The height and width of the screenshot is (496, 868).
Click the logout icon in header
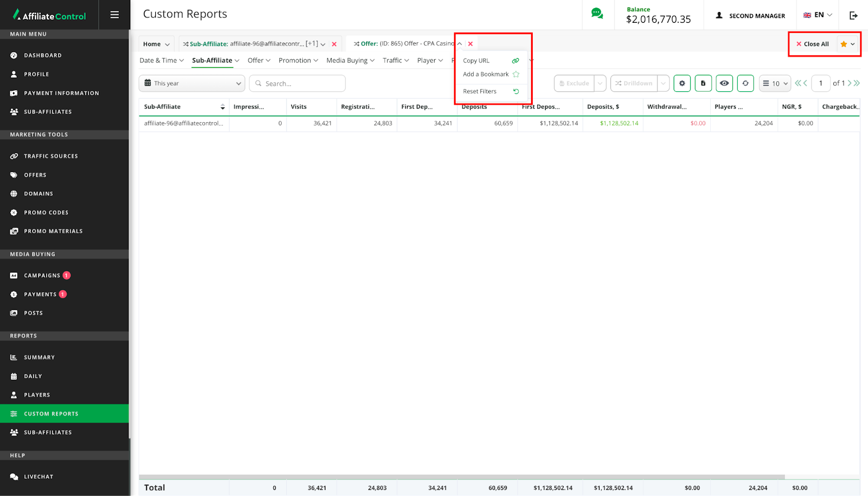tap(853, 15)
